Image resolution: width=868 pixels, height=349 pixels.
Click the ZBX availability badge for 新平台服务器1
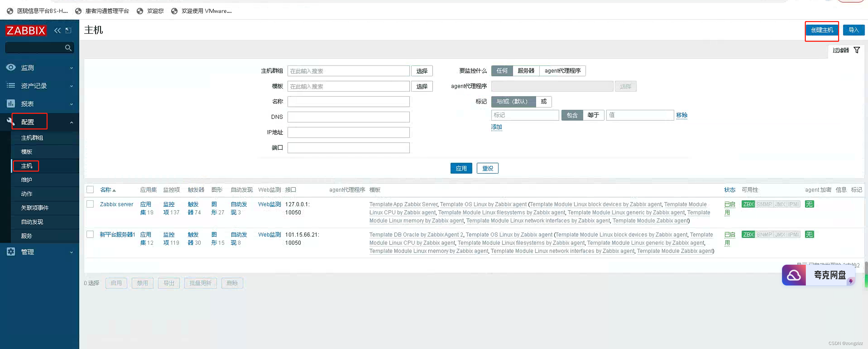tap(748, 234)
